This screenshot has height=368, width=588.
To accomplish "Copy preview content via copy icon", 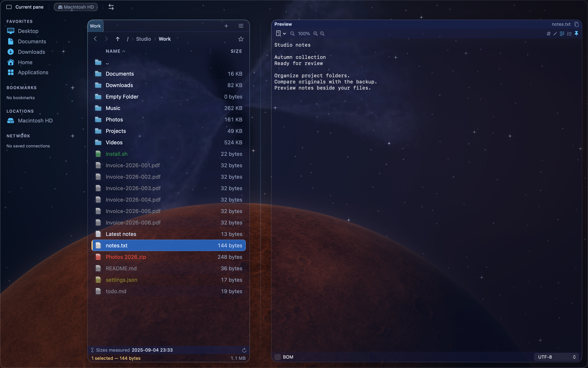I will click(x=577, y=24).
